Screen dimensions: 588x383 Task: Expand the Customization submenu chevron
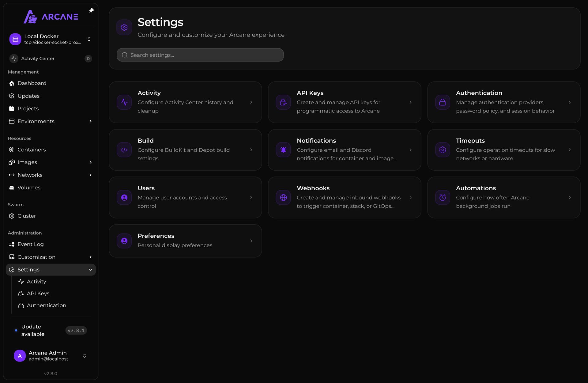click(x=91, y=257)
